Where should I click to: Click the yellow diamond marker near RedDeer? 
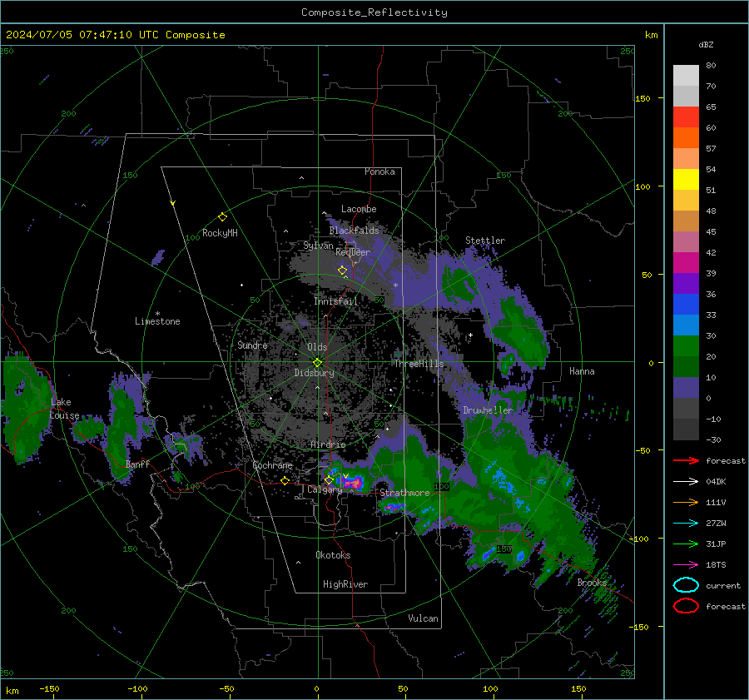coord(342,271)
